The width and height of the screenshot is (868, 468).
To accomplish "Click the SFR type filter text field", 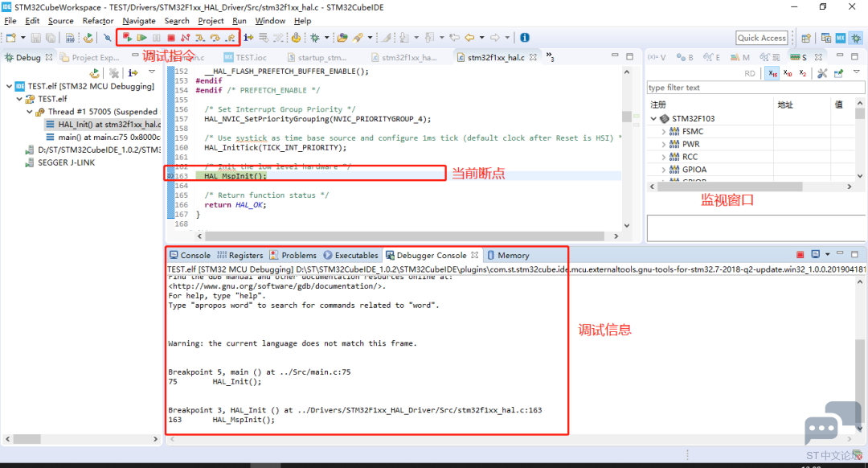I will point(755,88).
